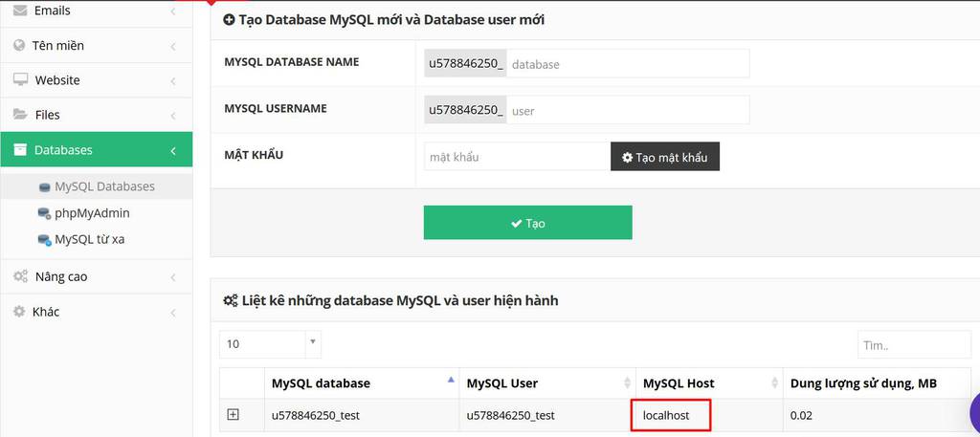Click the folder icon beside Files

coord(21,114)
